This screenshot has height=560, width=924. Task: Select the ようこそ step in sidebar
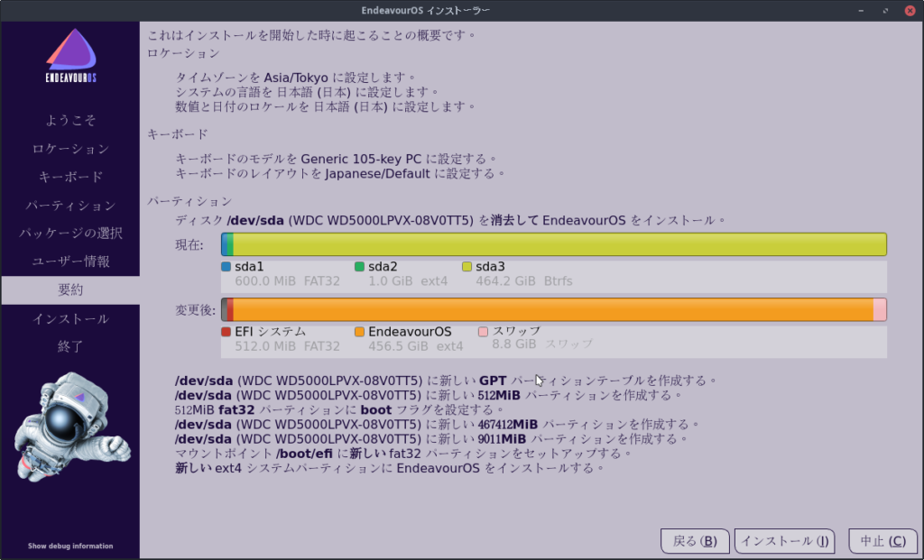tap(70, 120)
